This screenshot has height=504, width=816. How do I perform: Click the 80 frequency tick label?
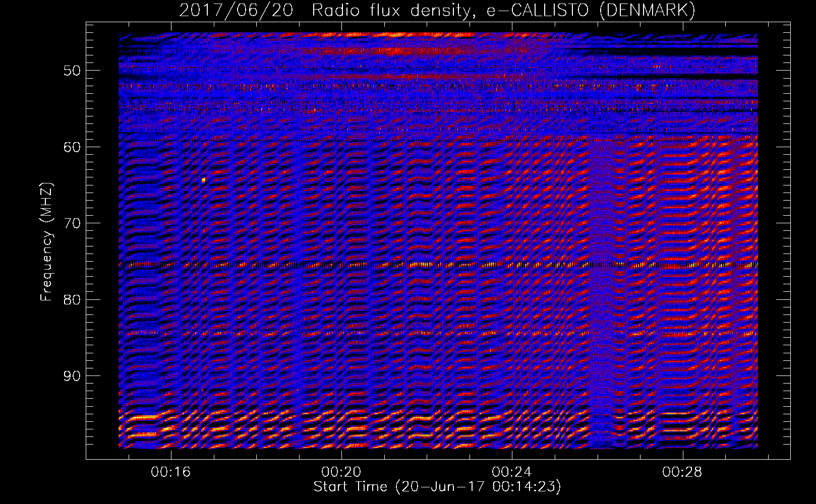72,300
